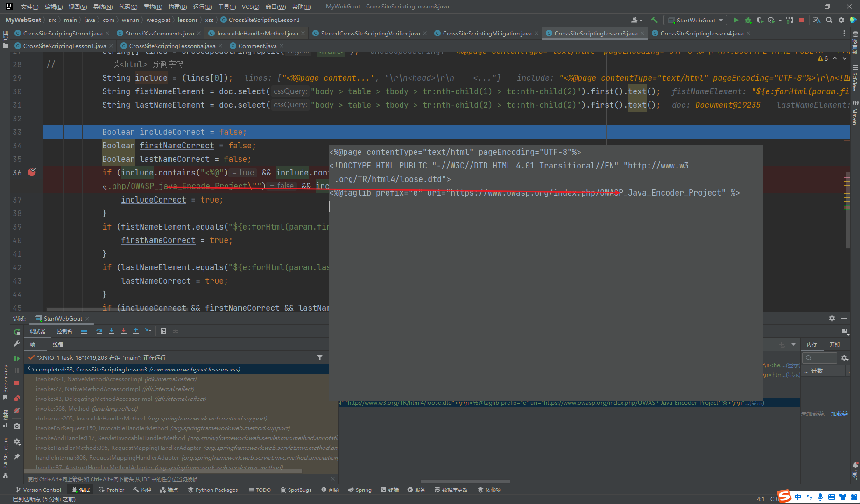The height and width of the screenshot is (504, 860).
Task: Click the Run with Coverage icon
Action: [x=760, y=20]
